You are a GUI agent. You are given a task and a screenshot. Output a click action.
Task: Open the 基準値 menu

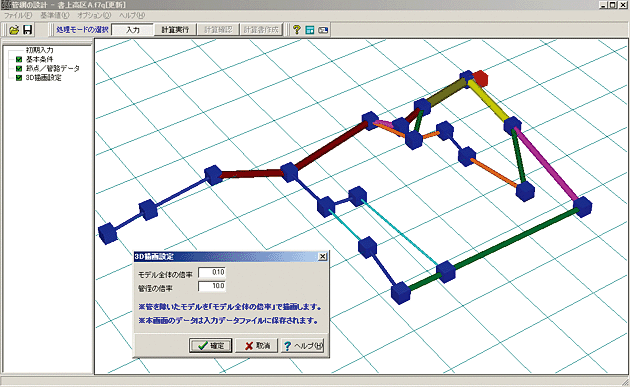(55, 15)
